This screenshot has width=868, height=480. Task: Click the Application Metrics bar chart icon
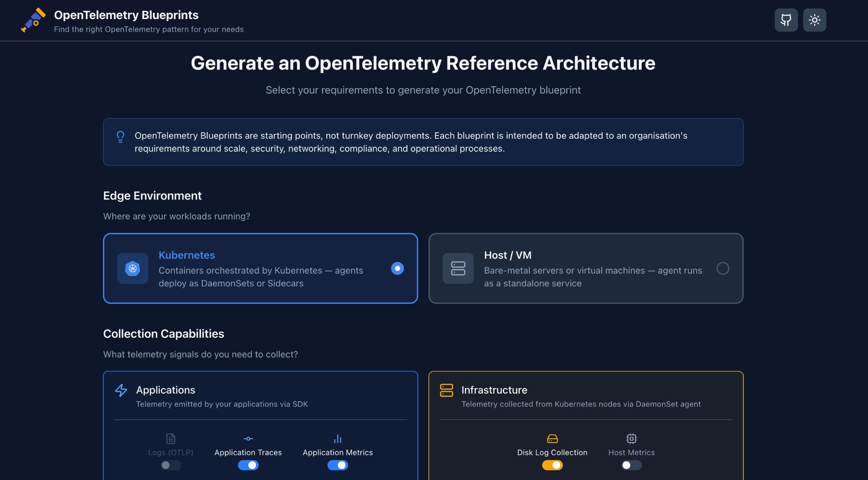337,439
